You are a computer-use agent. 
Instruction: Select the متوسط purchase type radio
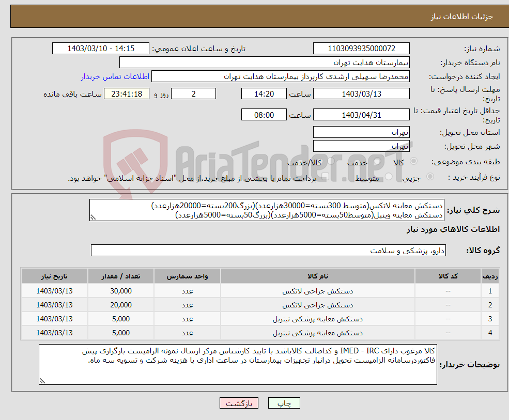coord(389,177)
